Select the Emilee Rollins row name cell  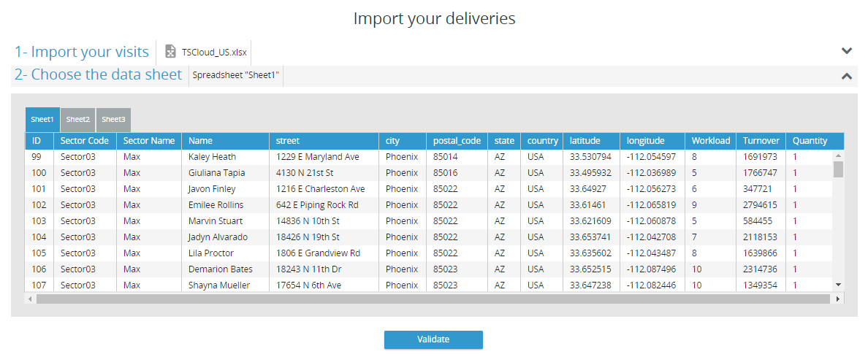[216, 205]
